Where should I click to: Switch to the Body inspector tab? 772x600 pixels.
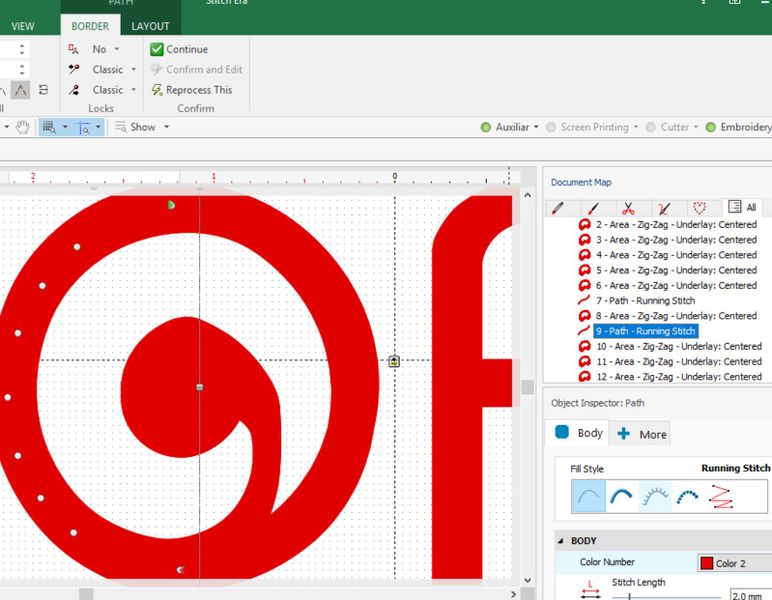click(578, 433)
